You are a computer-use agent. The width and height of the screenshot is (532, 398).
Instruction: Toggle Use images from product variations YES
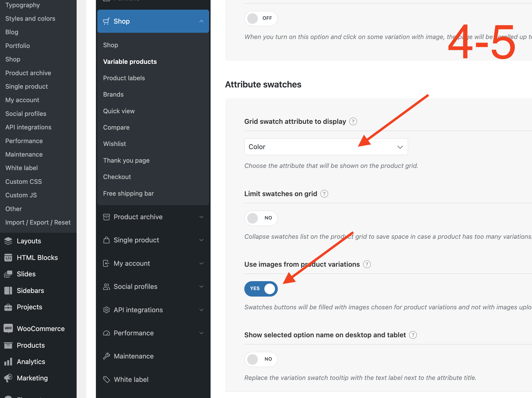click(261, 288)
